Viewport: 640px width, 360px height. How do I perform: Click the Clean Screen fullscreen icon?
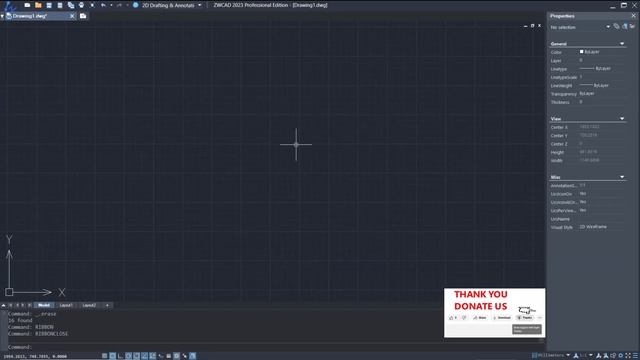628,356
